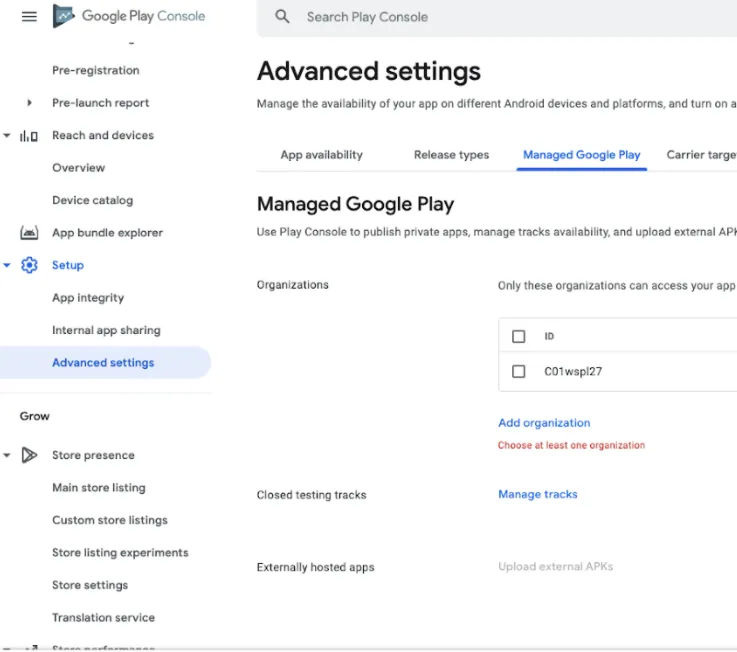Click the Store presence play icon
This screenshot has height=652, width=737.
point(29,455)
